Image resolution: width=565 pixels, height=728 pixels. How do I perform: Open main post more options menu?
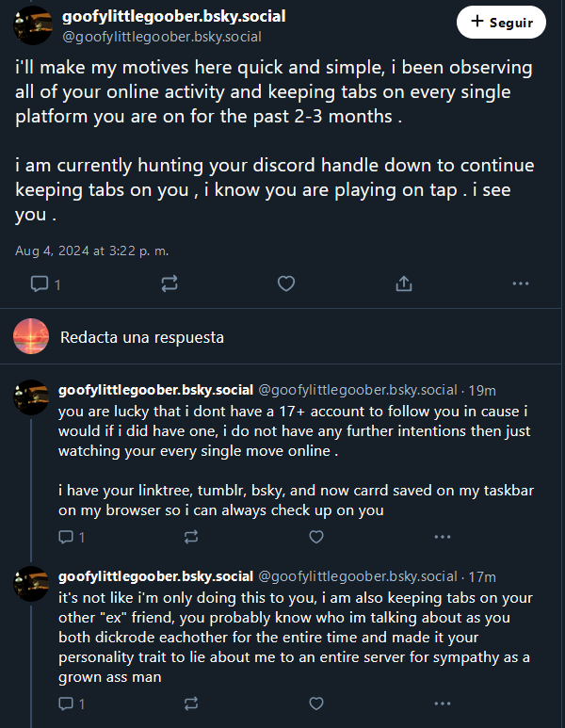point(520,283)
